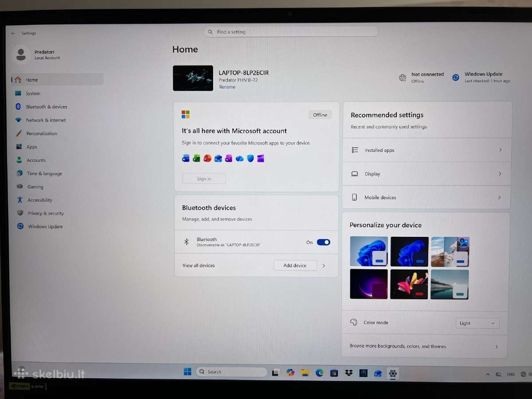Open Copilot from taskbar
This screenshot has height=399, width=532.
point(290,372)
